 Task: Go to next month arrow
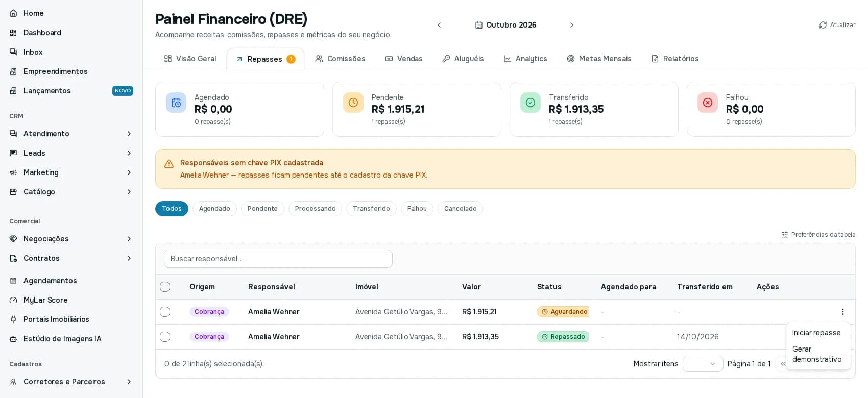572,25
